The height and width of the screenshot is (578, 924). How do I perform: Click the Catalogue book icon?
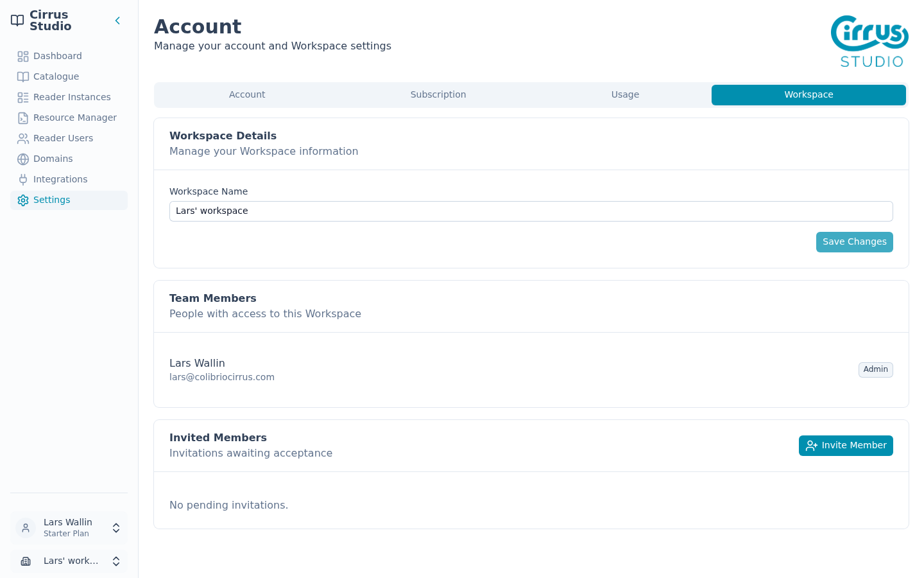23,77
